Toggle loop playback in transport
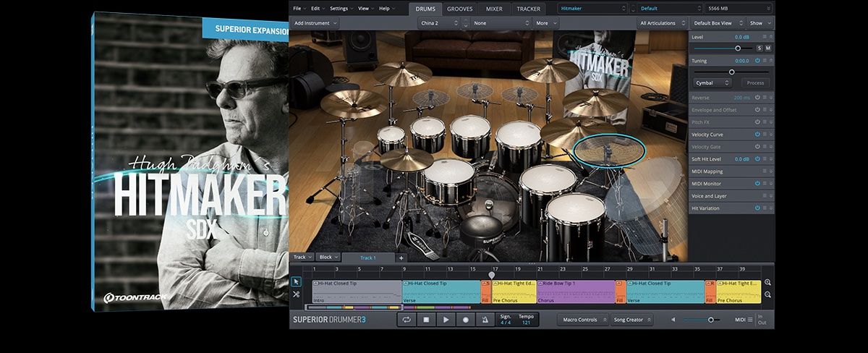This screenshot has height=353, width=868. pos(407,319)
